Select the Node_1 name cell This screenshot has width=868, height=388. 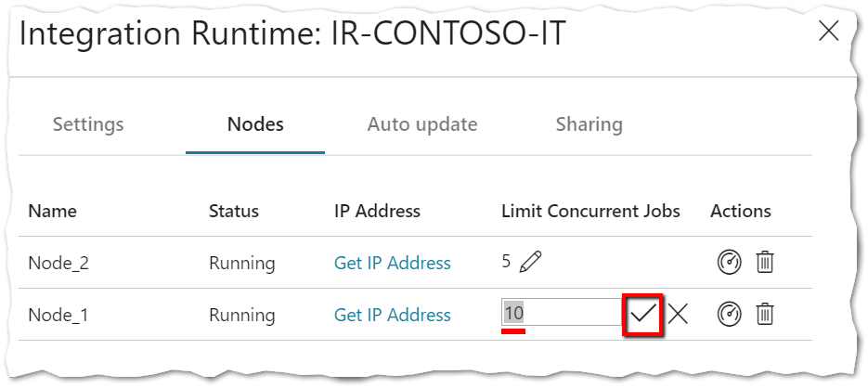click(58, 316)
